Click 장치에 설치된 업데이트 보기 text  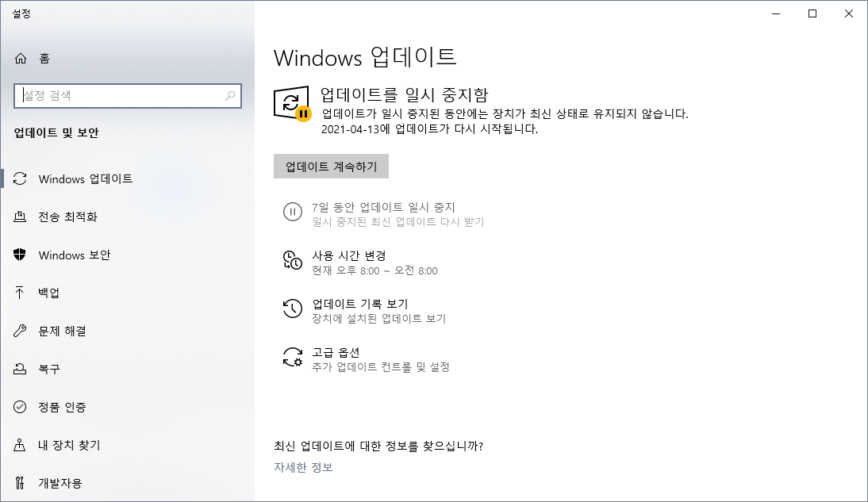point(378,319)
